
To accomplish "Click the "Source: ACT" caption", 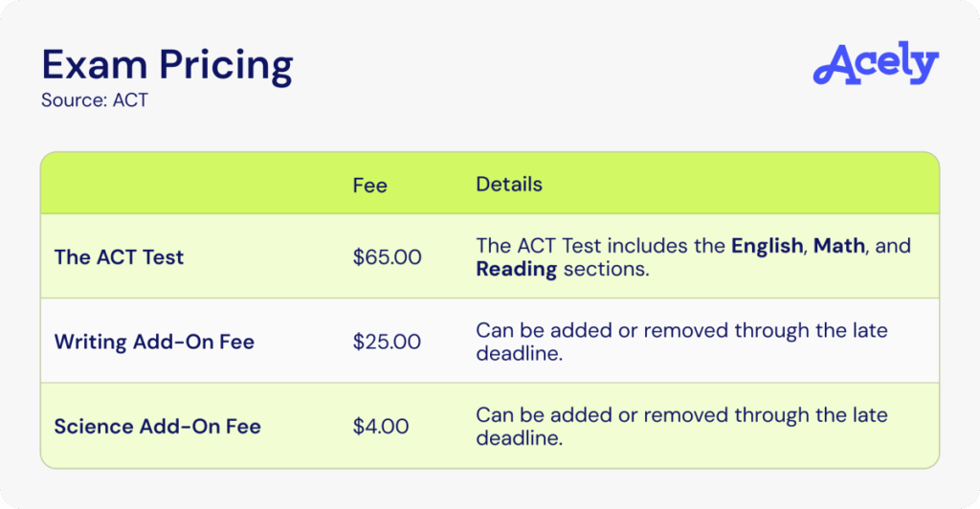I will click(x=95, y=100).
